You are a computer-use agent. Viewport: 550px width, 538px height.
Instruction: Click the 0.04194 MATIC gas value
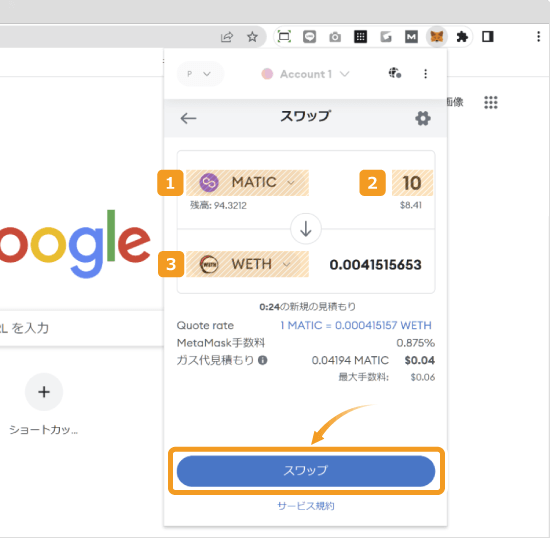pos(350,360)
